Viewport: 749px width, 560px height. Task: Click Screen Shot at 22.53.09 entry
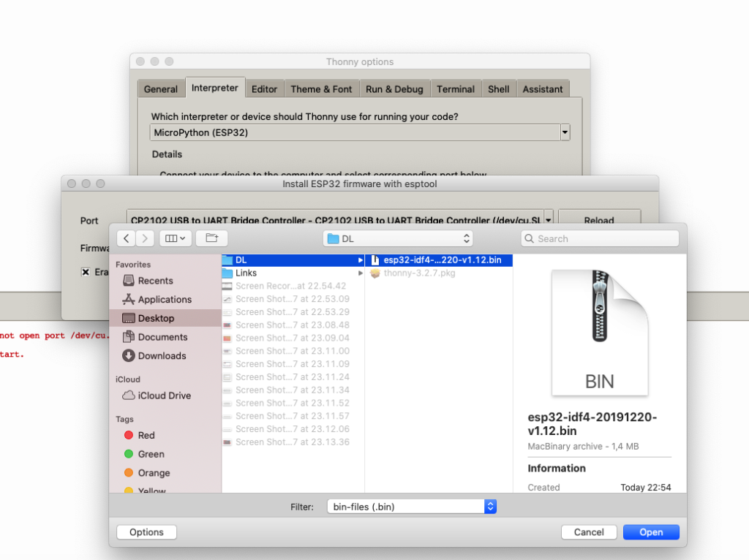tap(293, 299)
